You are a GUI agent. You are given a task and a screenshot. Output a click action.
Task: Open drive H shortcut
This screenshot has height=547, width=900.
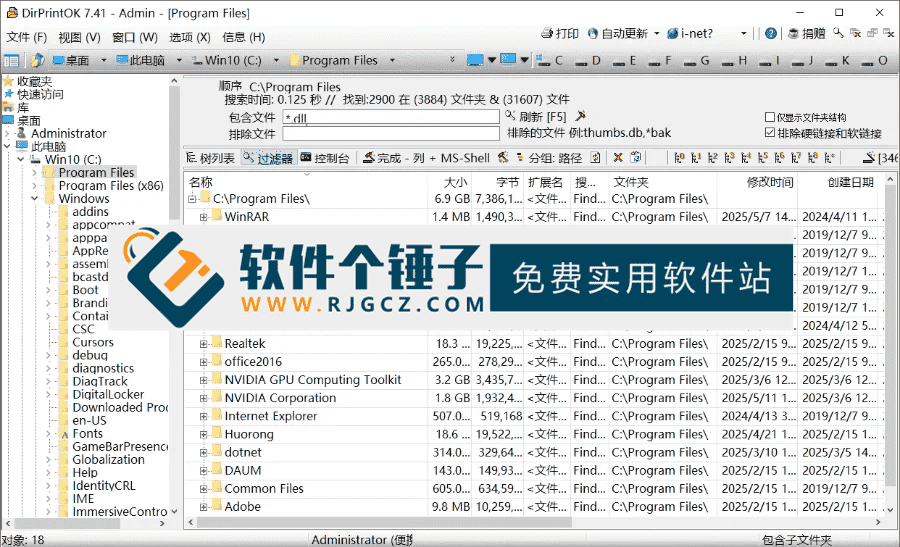(x=734, y=60)
